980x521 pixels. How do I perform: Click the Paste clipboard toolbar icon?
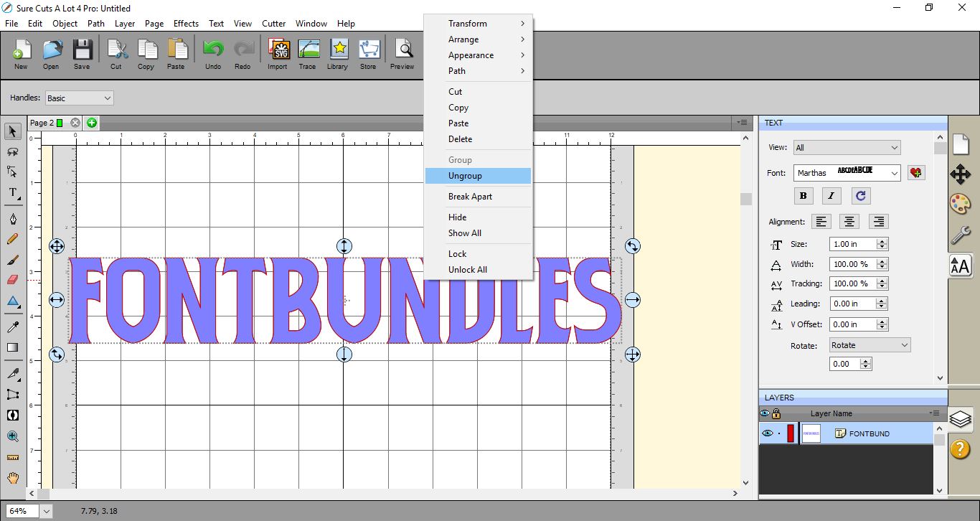(x=176, y=55)
